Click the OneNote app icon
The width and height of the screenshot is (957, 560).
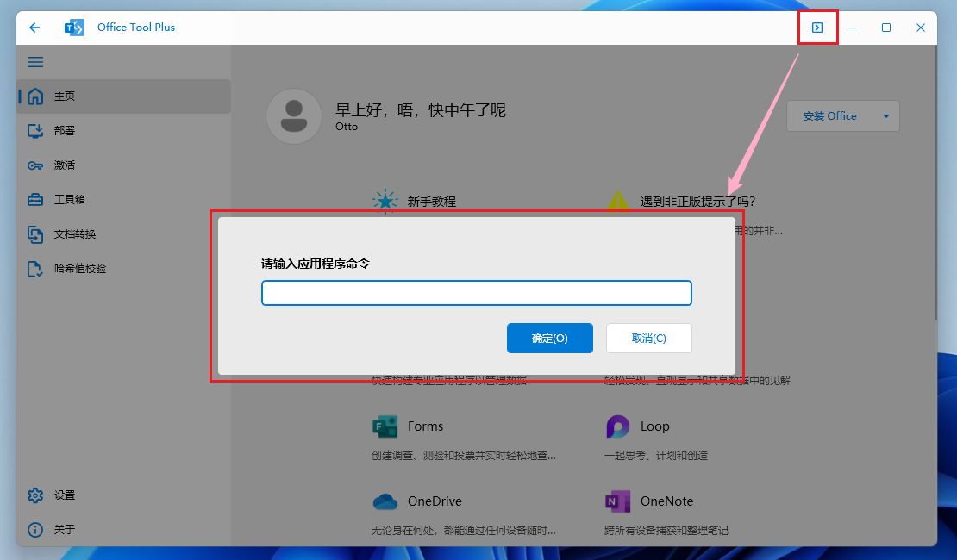pyautogui.click(x=617, y=501)
